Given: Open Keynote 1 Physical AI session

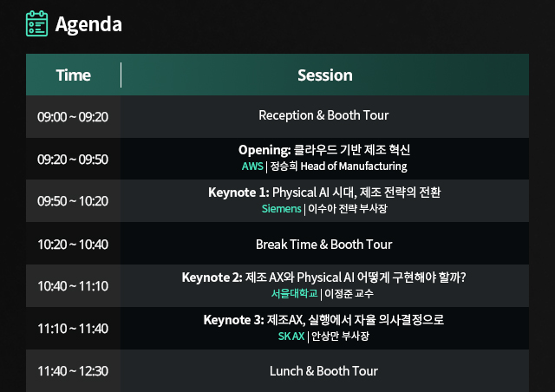Looking at the screenshot, I should click(x=324, y=193).
